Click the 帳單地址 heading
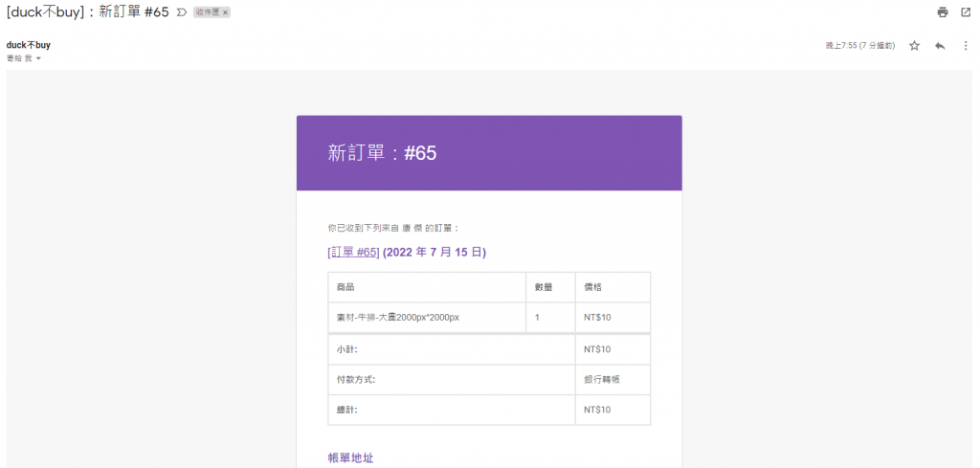The image size is (980, 468). [350, 458]
